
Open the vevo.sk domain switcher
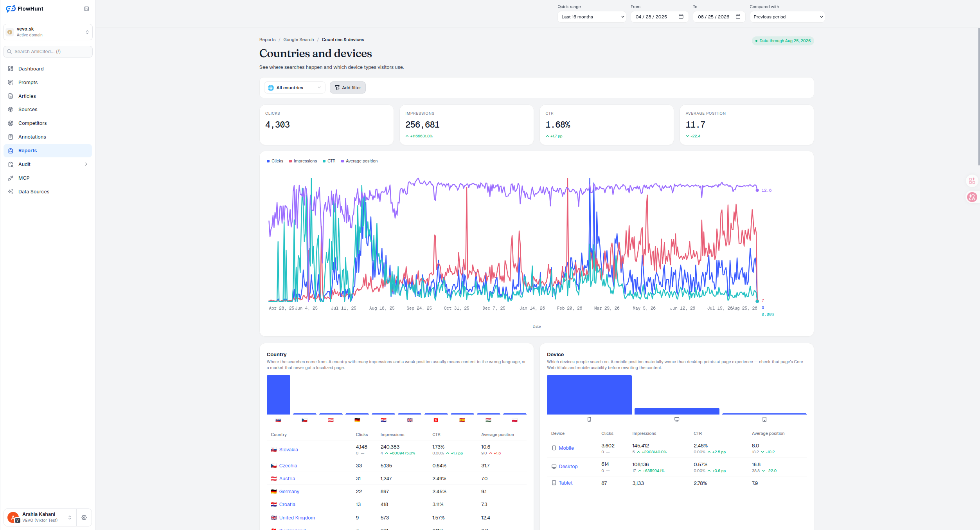click(48, 32)
